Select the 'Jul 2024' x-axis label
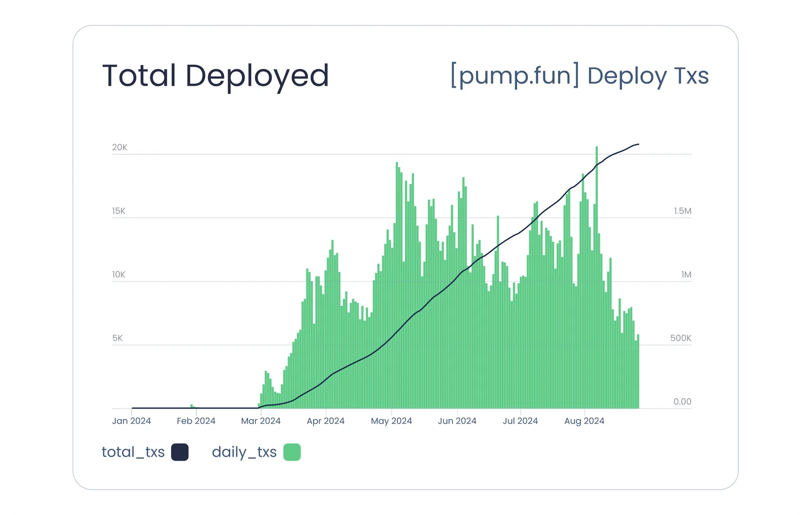This screenshot has width=812, height=515. tap(520, 421)
